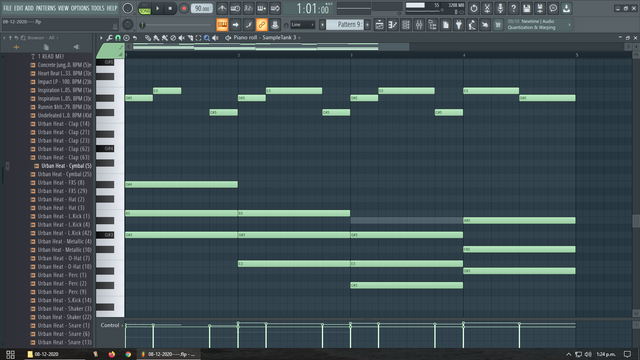
Task: Choose the Select tool in piano roll
Action: [198, 38]
